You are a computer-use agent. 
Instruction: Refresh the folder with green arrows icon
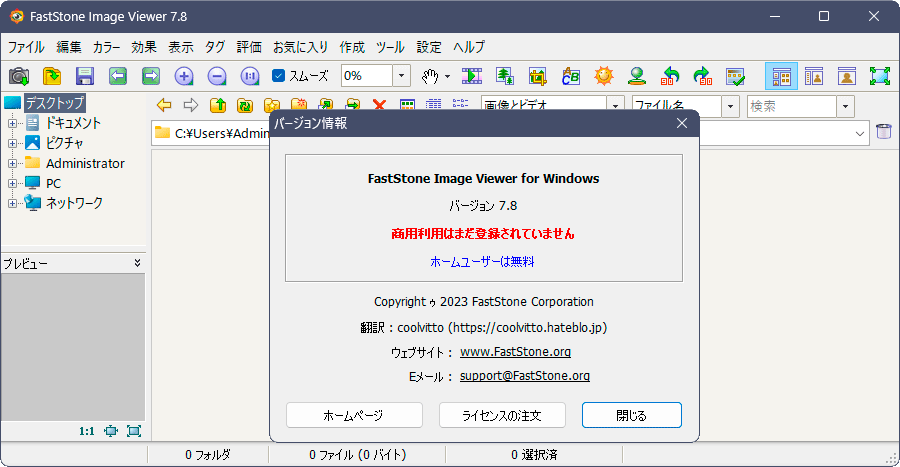tap(245, 105)
